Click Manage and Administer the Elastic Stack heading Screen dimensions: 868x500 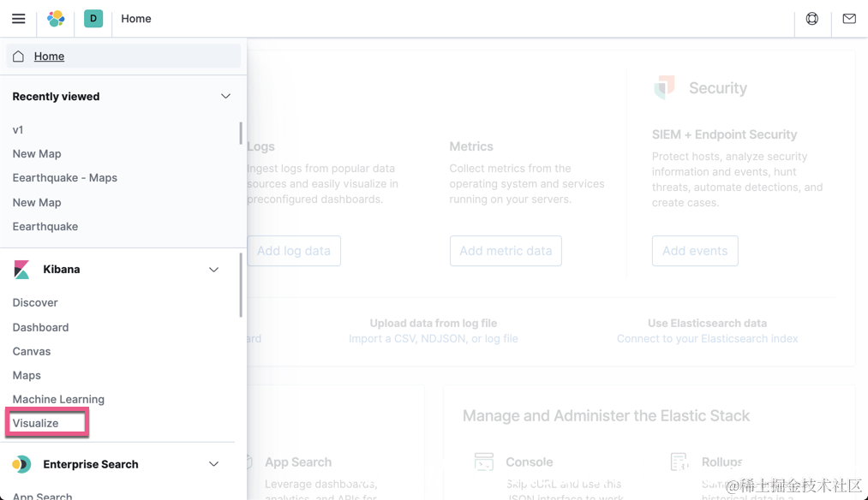[606, 415]
